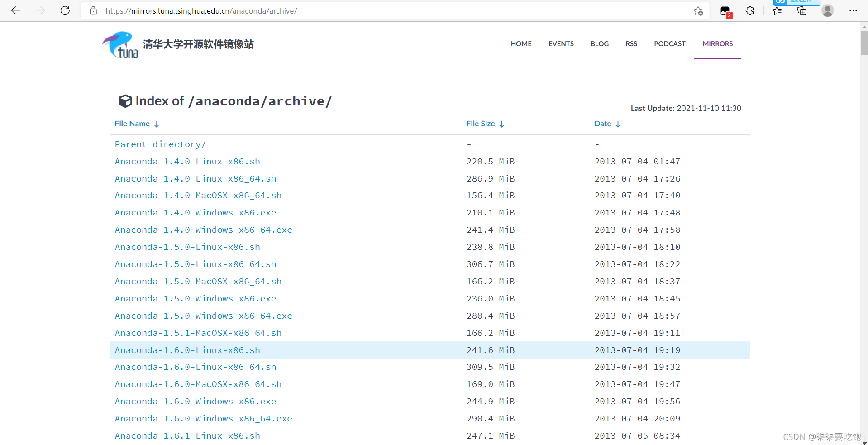
Task: Open the HOME menu item
Action: pyautogui.click(x=521, y=44)
